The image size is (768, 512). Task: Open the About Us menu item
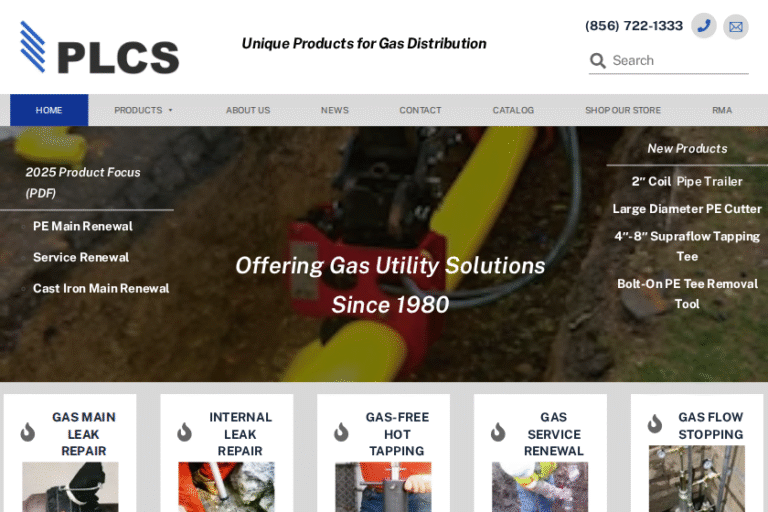248,110
